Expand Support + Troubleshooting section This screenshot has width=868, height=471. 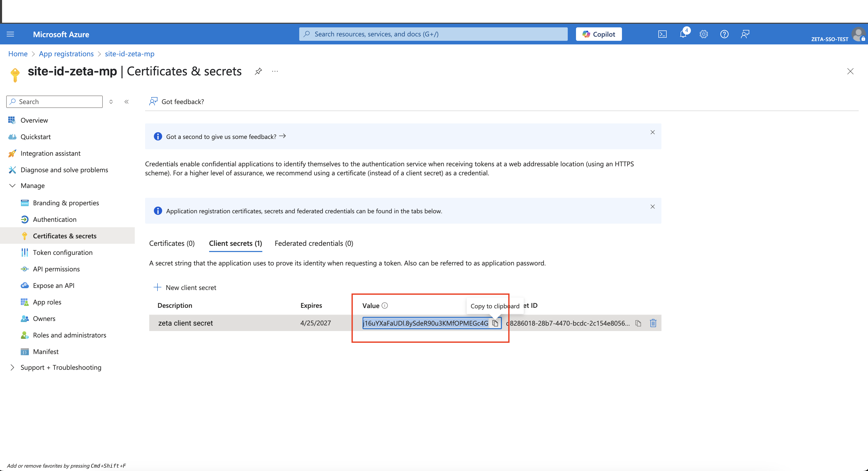[12, 367]
